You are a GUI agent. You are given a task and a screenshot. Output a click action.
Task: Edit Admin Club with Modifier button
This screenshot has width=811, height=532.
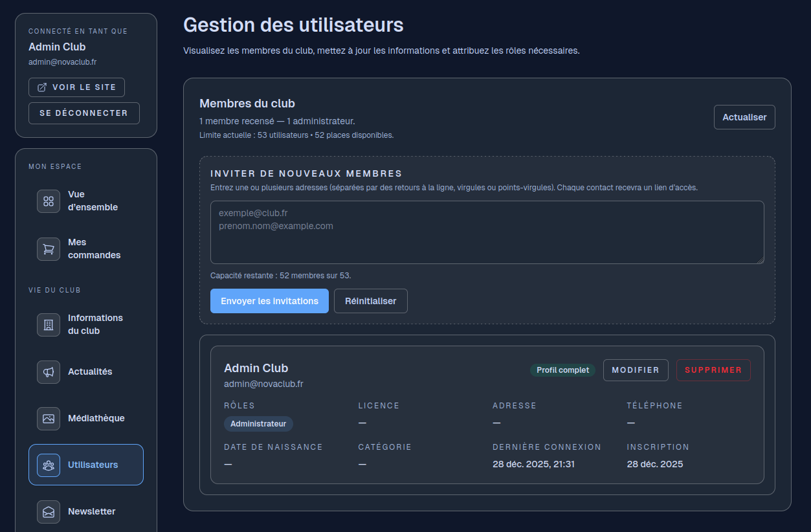coord(636,370)
